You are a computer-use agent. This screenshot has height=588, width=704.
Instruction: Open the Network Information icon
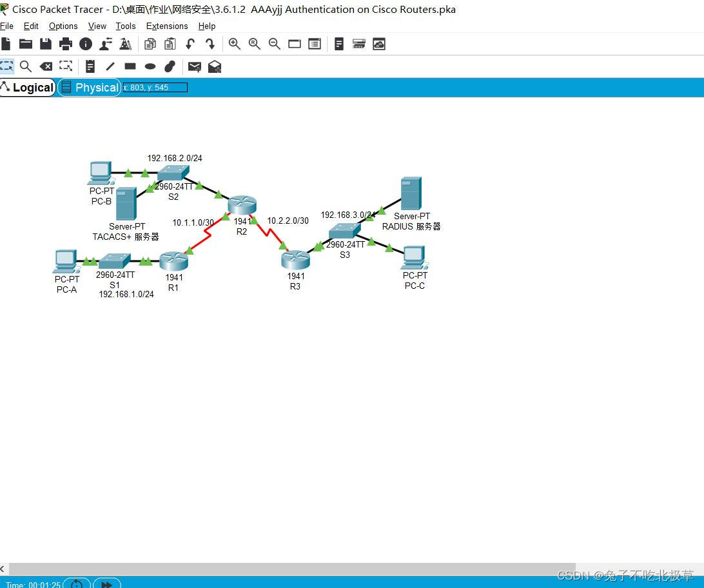[x=86, y=44]
